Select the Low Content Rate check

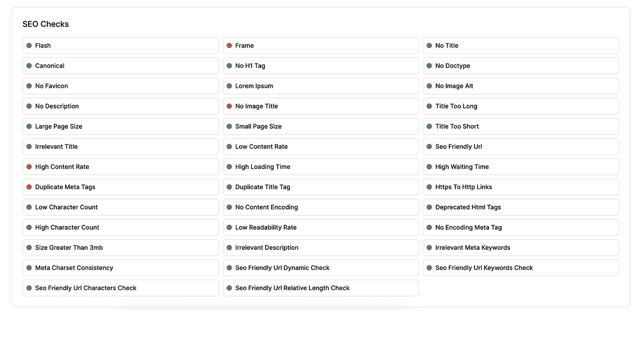(x=321, y=146)
